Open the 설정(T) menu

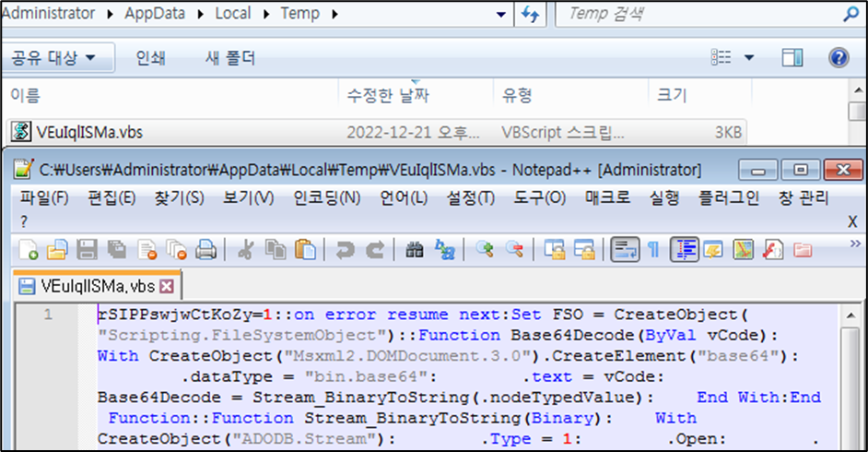pos(471,197)
